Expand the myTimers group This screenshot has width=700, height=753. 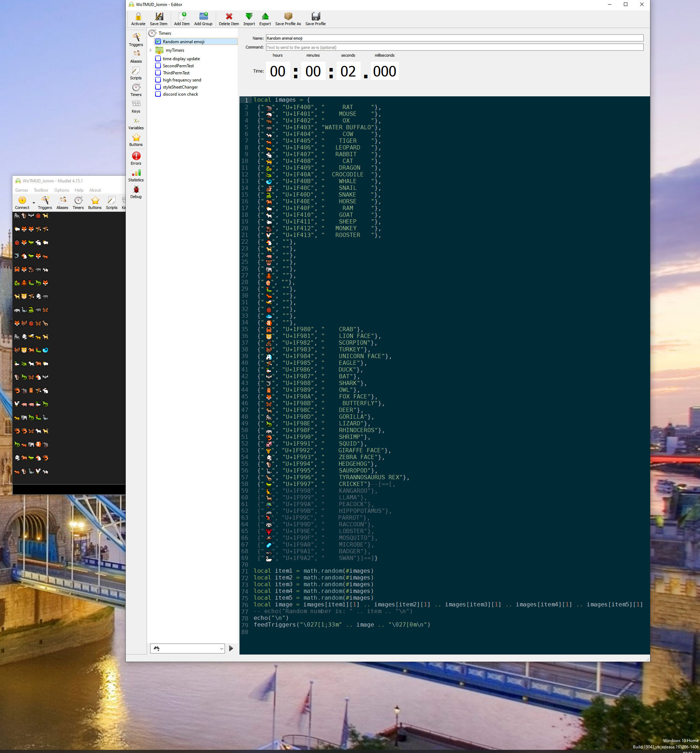[150, 50]
